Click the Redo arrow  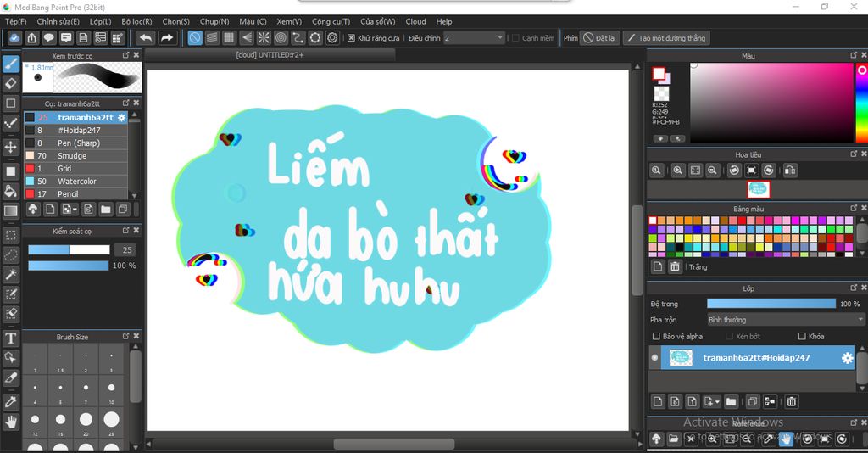[166, 37]
